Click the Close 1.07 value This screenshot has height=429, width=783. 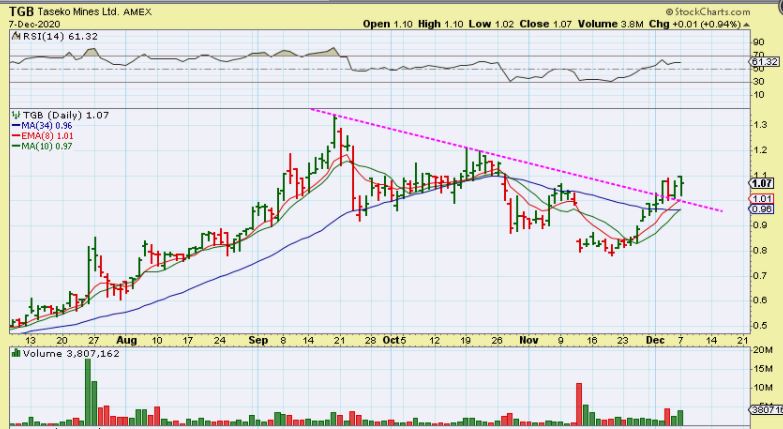coord(545,24)
